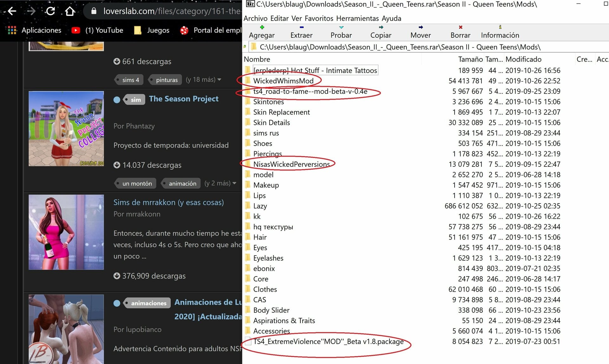Open the Juegos bookmarks folder

pyautogui.click(x=152, y=30)
